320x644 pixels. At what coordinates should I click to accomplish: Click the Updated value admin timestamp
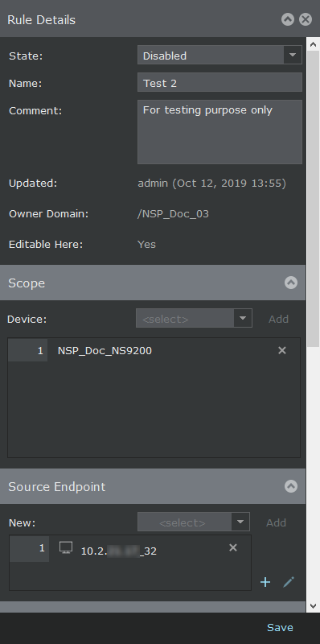(x=211, y=184)
